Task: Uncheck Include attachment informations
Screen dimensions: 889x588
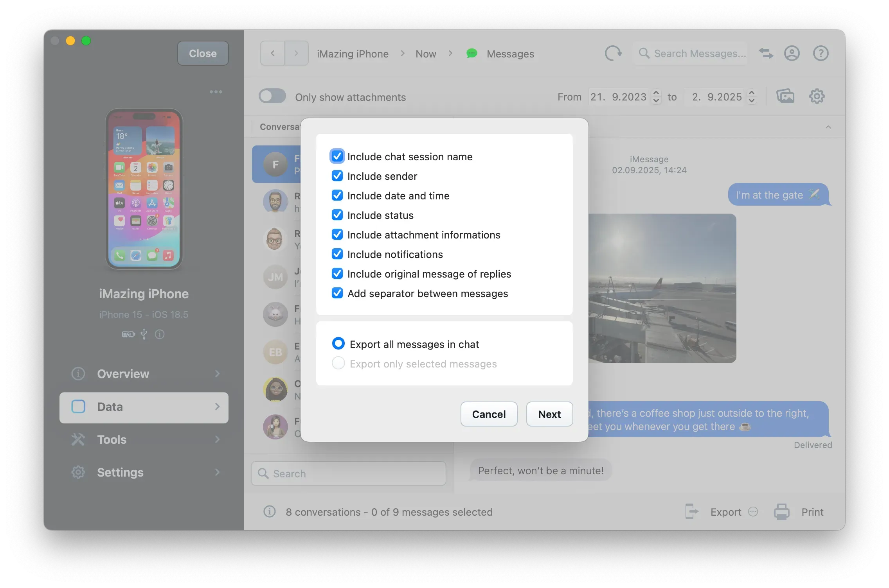Action: point(337,234)
